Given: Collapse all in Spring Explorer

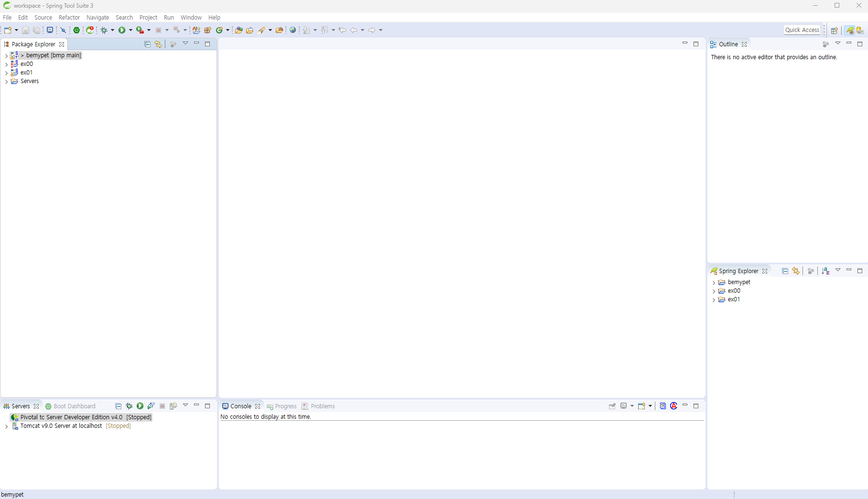Looking at the screenshot, I should click(x=785, y=271).
